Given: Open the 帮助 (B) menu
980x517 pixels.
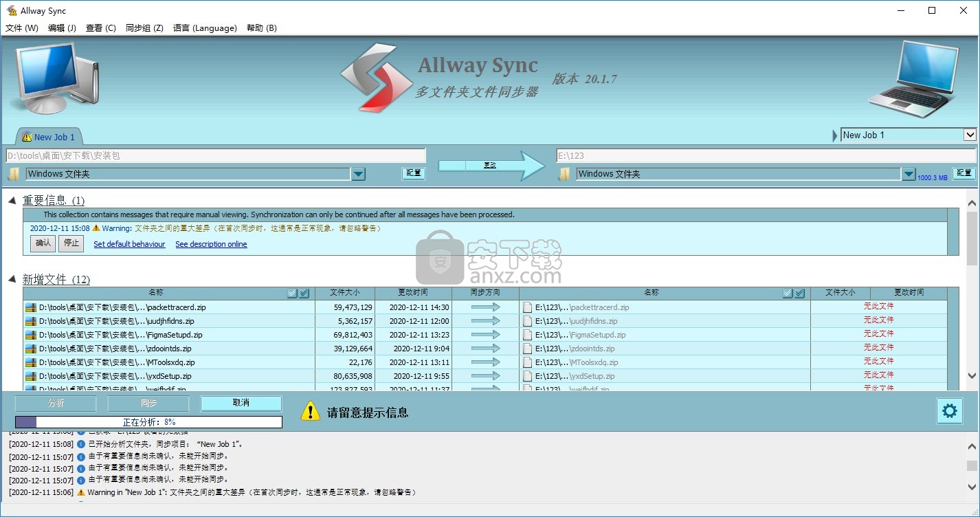Looking at the screenshot, I should pyautogui.click(x=261, y=28).
